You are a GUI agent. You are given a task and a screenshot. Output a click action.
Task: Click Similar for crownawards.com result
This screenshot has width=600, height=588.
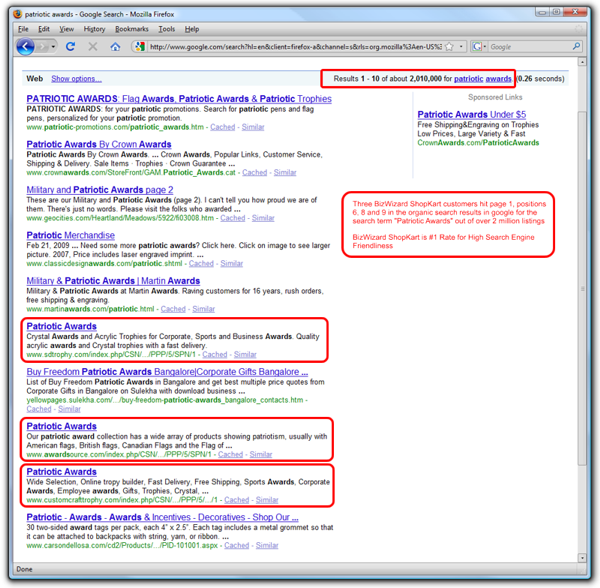[x=285, y=173]
